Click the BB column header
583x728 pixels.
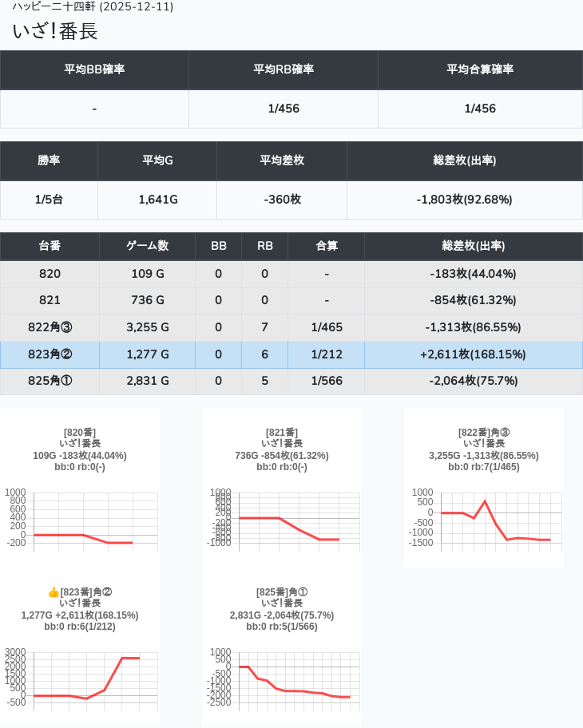click(218, 246)
